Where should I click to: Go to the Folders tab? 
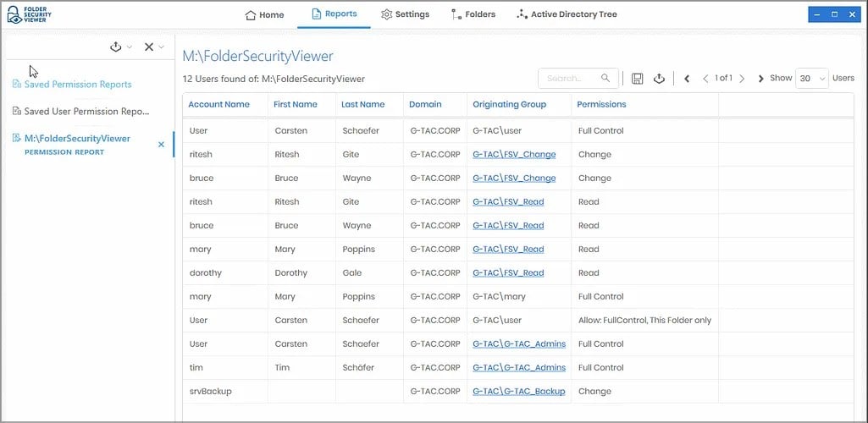click(x=473, y=14)
